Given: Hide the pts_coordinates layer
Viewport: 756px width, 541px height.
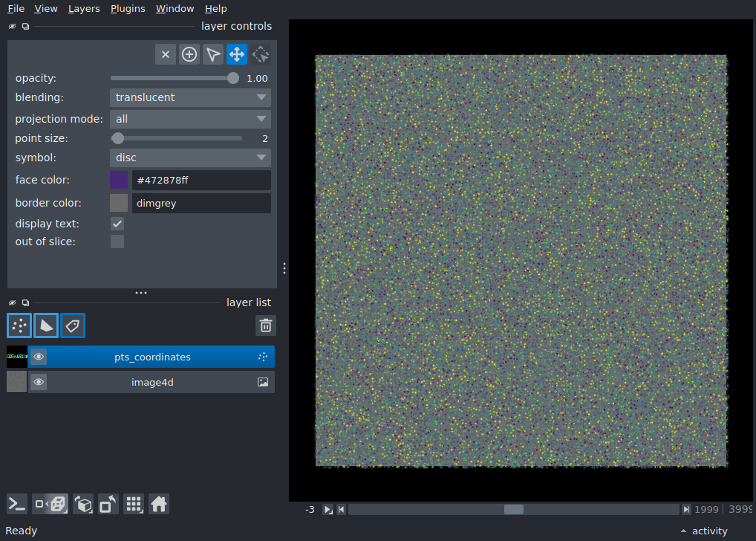Looking at the screenshot, I should coord(39,357).
